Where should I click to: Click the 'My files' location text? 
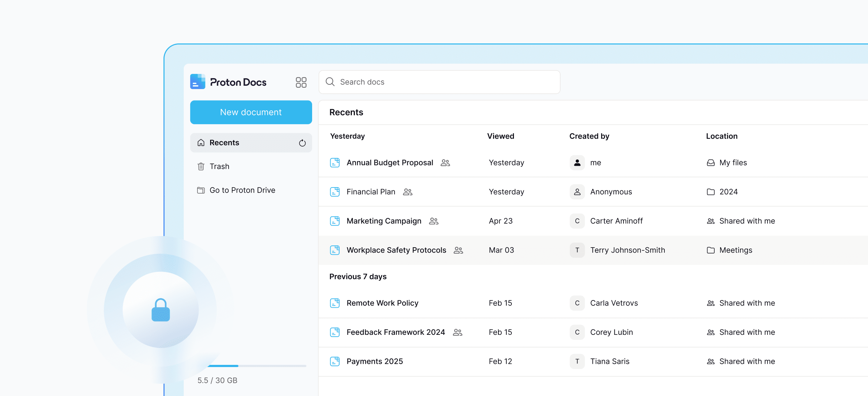tap(733, 163)
